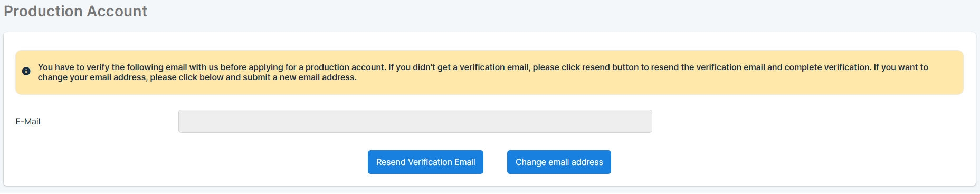Click the word "Resend" on the blue button
Image resolution: width=980 pixels, height=194 pixels.
(x=391, y=162)
